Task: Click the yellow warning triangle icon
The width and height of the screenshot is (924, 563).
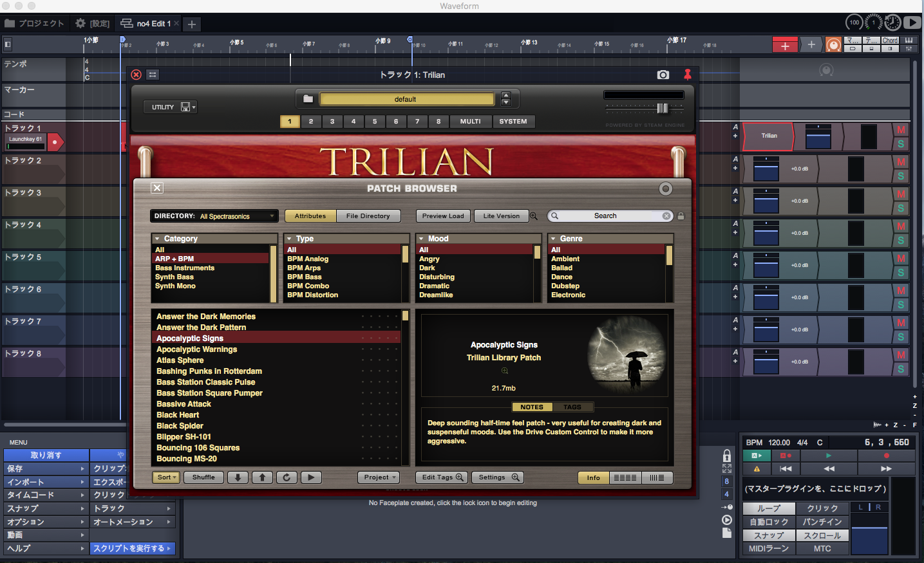Action: 757,468
